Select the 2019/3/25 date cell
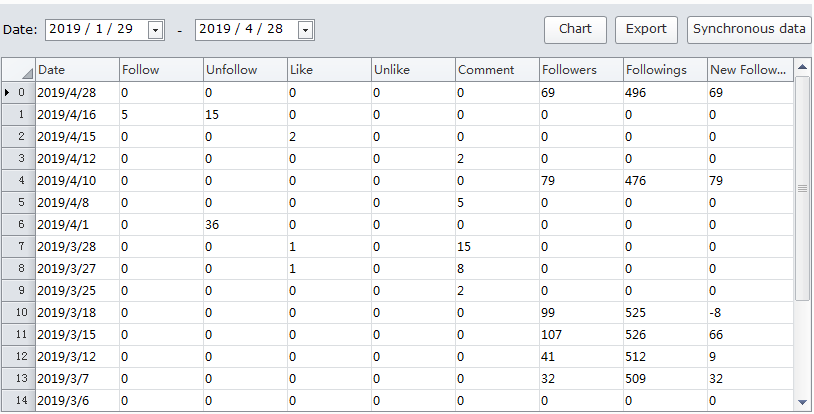 coord(77,290)
